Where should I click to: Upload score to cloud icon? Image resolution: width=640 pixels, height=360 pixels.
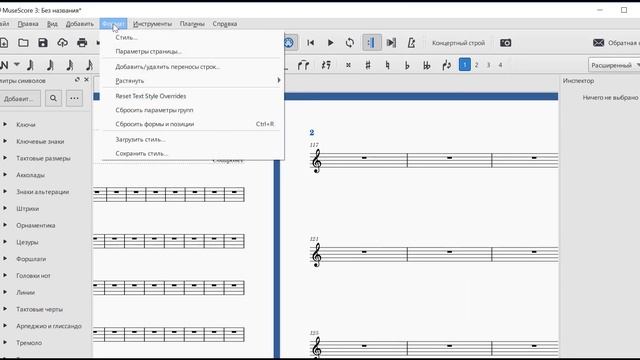(x=62, y=42)
